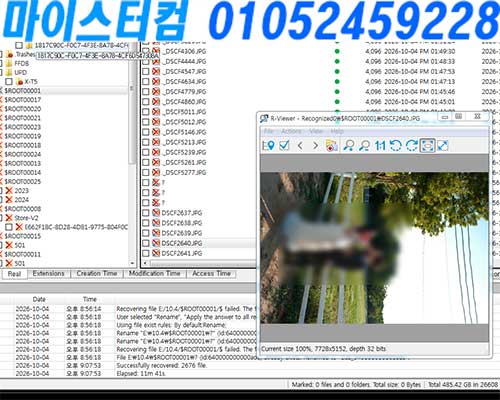Click the folder icon next to UFD

pyautogui.click(x=9, y=72)
